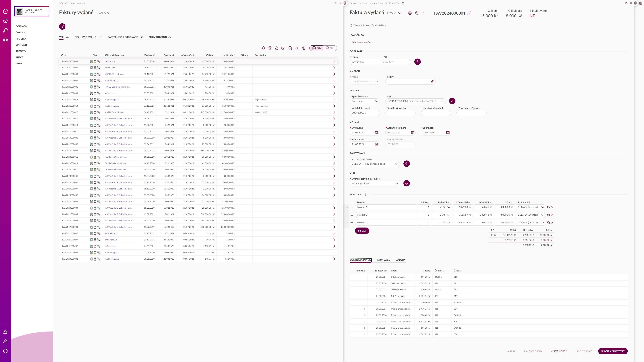Open the home icon in left sidebar

pyautogui.click(x=5, y=11)
